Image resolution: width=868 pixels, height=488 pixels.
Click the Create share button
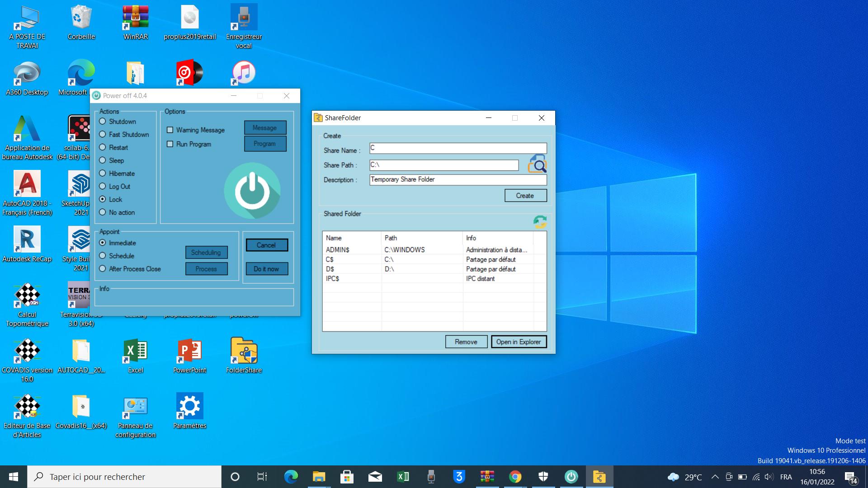pos(525,196)
